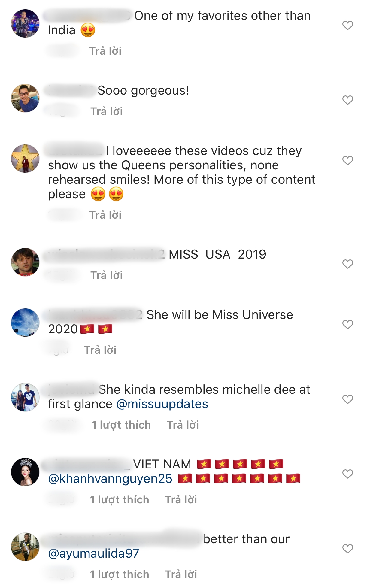Tap heart on 'Sooo gorgeous!' comment
The height and width of the screenshot is (588, 373).
coord(347,100)
